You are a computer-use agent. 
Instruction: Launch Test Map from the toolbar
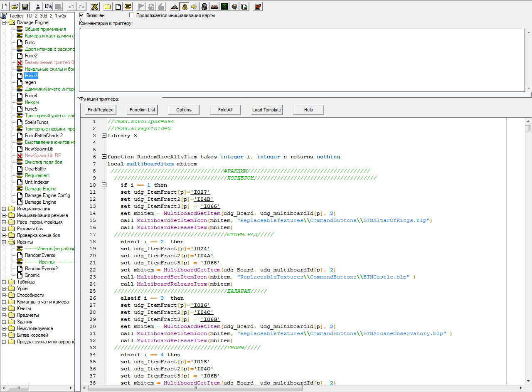coord(257,6)
